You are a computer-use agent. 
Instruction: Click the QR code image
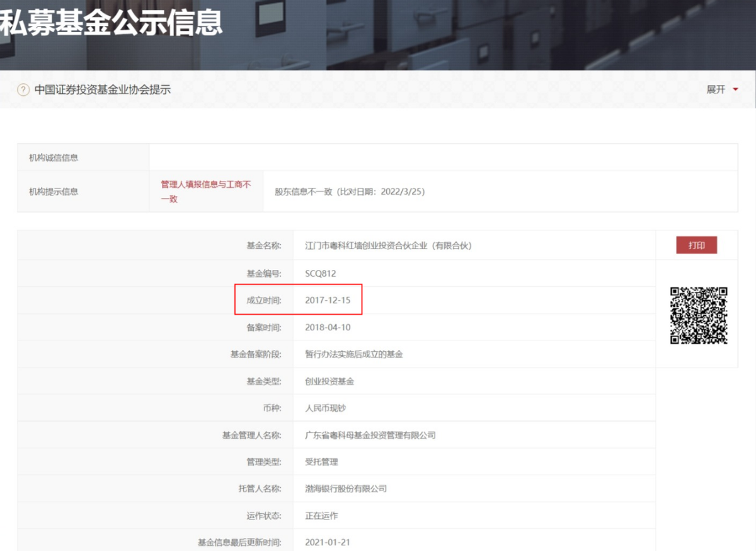click(699, 315)
